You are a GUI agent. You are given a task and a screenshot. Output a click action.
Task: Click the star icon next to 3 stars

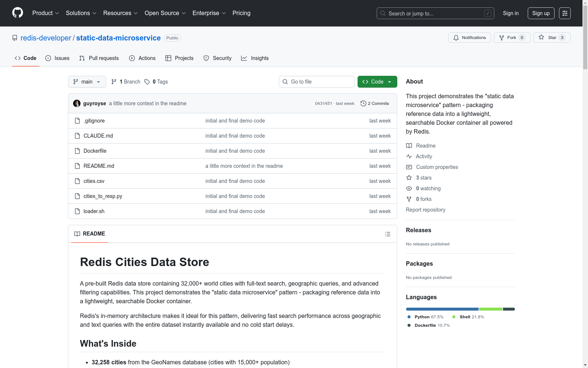(x=409, y=178)
